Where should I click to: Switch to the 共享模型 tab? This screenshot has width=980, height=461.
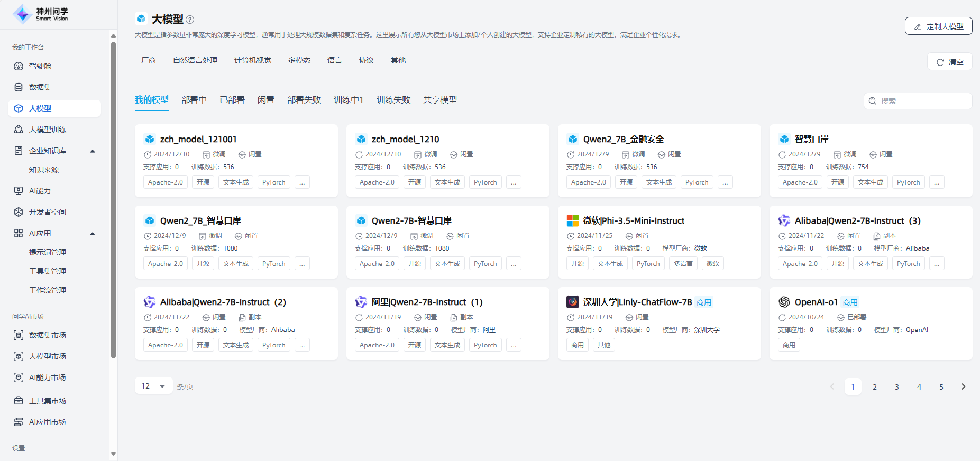439,100
